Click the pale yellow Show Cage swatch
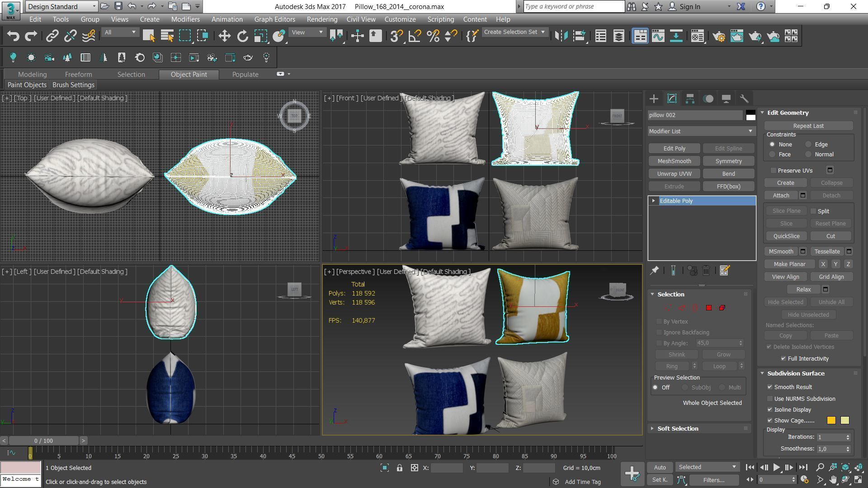The image size is (868, 488). [844, 421]
